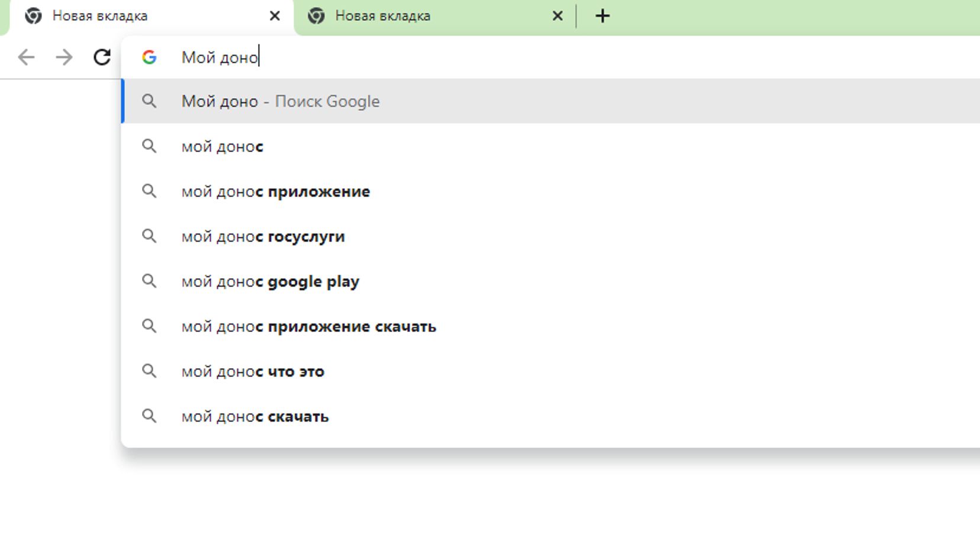Choose 'мой донос google play' suggestion
The height and width of the screenshot is (554, 980).
tap(270, 281)
